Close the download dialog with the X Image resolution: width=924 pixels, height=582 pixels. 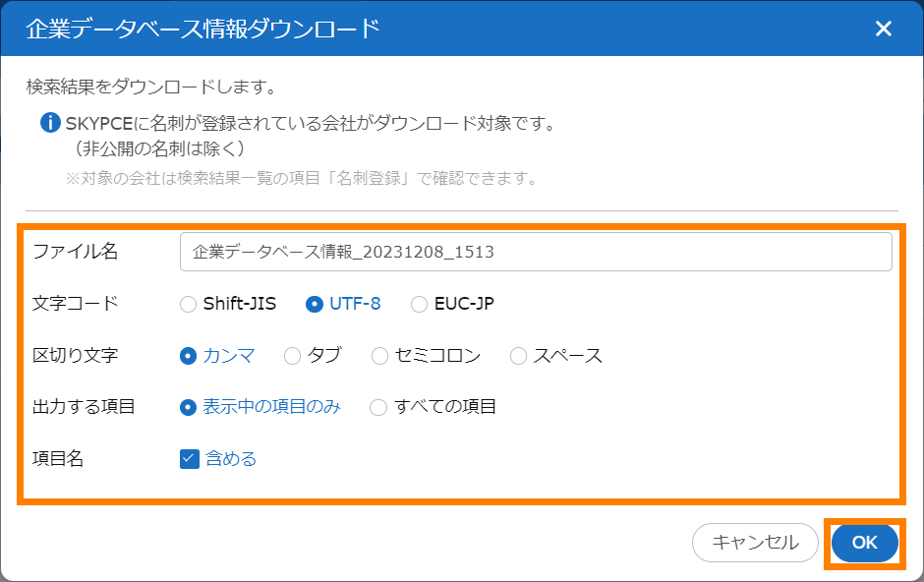(x=883, y=29)
